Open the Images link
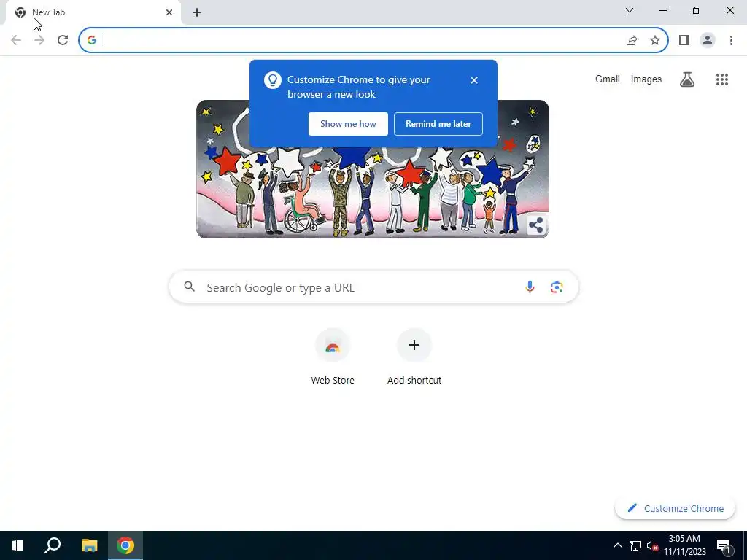The width and height of the screenshot is (747, 560). 646,79
